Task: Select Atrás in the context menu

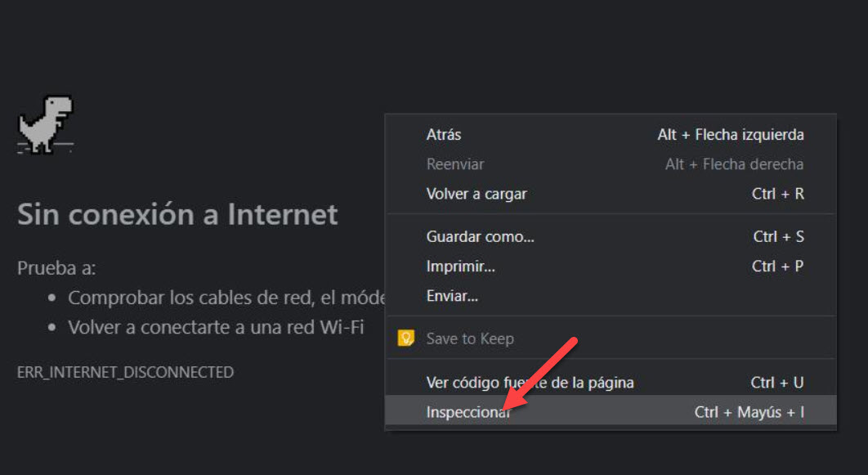Action: pyautogui.click(x=444, y=135)
